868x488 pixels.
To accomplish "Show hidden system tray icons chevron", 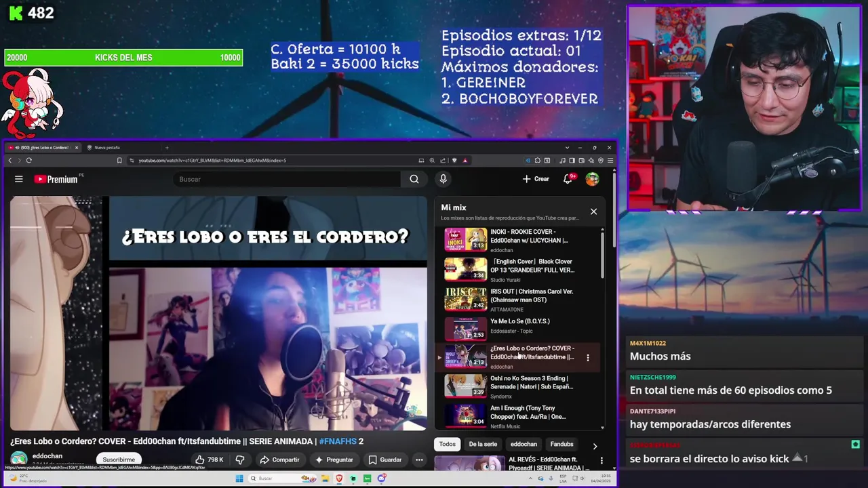I will (x=530, y=479).
